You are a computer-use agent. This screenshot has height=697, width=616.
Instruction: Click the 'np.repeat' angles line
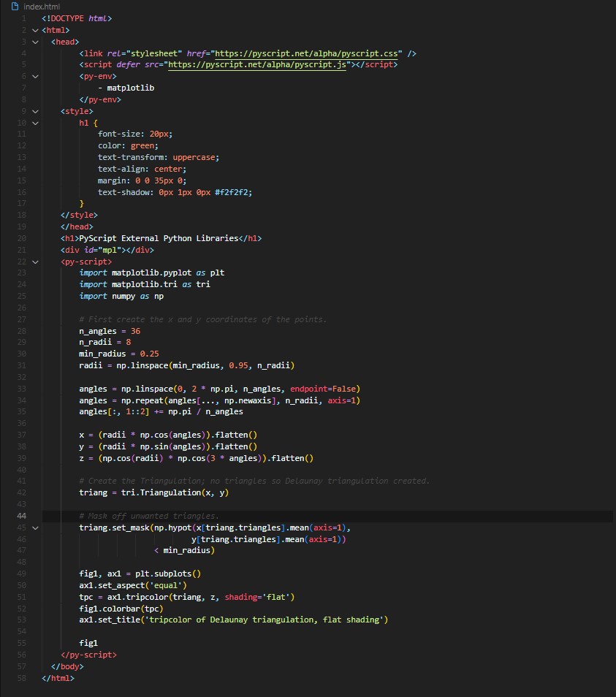point(219,400)
